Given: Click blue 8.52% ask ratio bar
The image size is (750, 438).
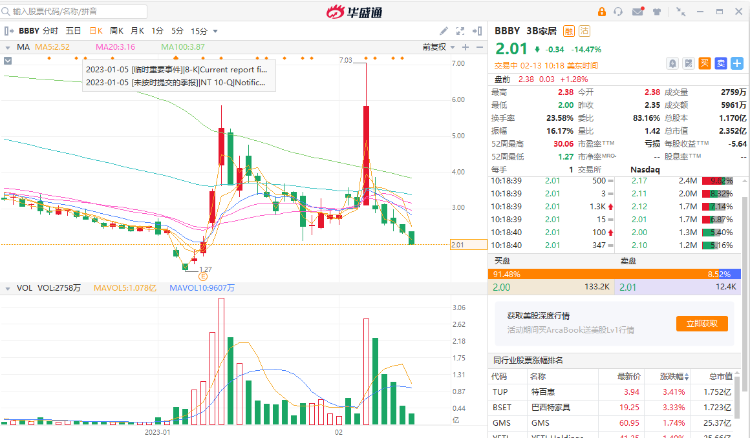Looking at the screenshot, I should point(728,274).
